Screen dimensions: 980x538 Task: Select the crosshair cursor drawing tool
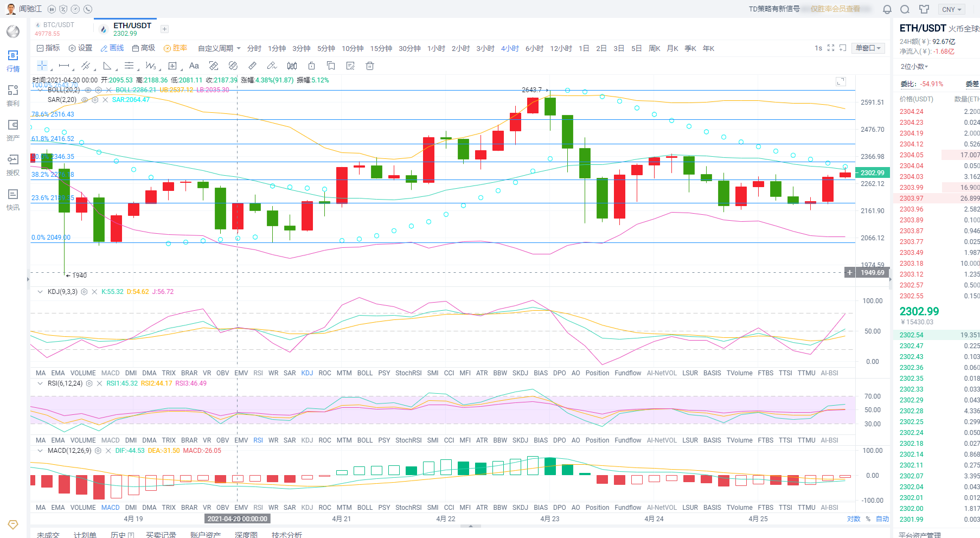tap(42, 66)
